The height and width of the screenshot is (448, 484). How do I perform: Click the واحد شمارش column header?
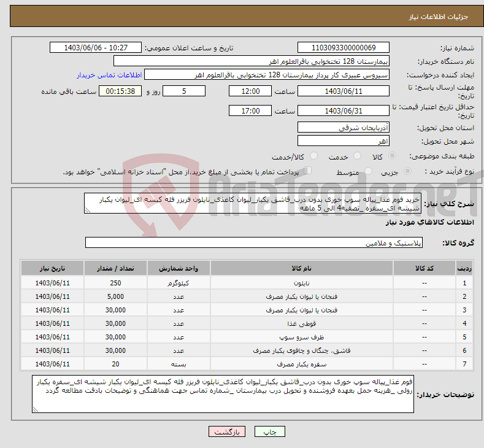179,268
